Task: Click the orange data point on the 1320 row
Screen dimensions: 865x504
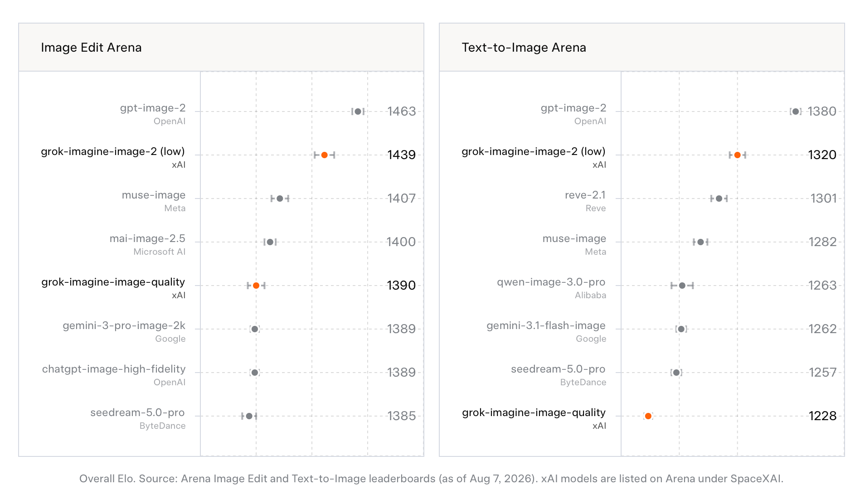Action: [x=738, y=155]
